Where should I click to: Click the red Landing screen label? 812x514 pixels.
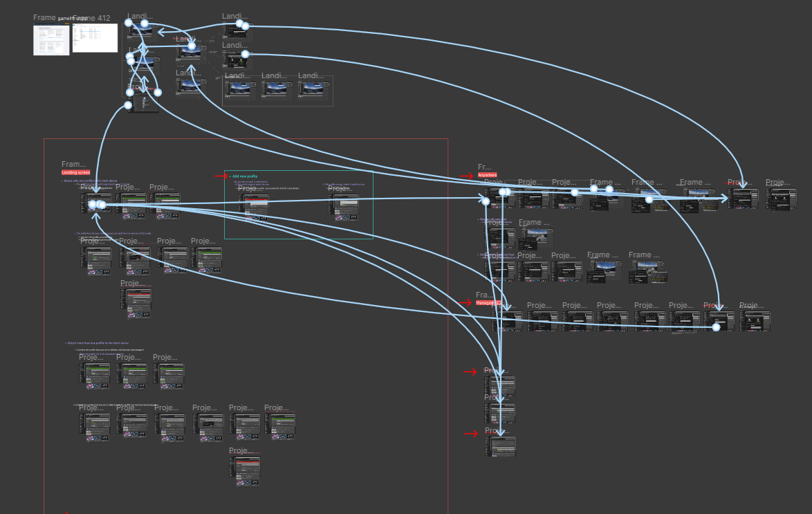pos(75,172)
